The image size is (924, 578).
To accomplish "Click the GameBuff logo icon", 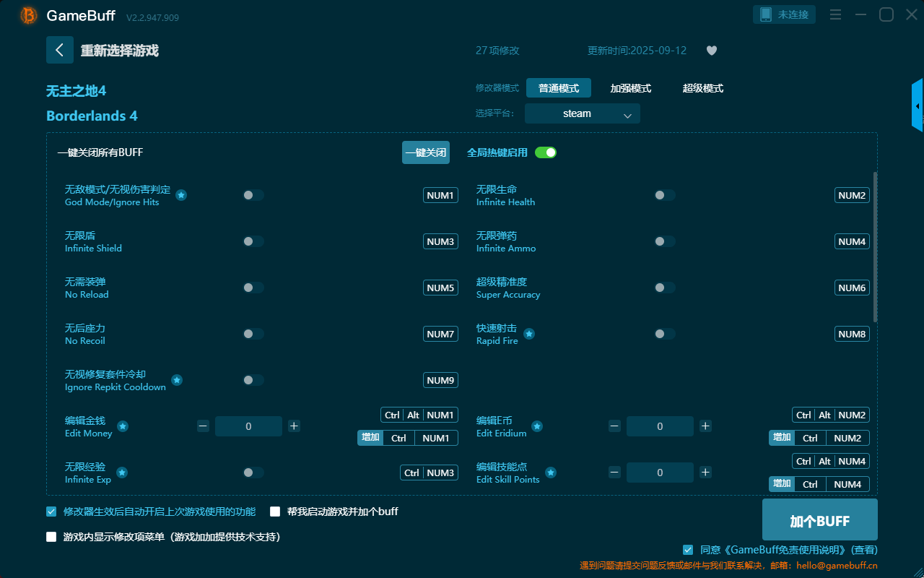I will click(x=29, y=15).
